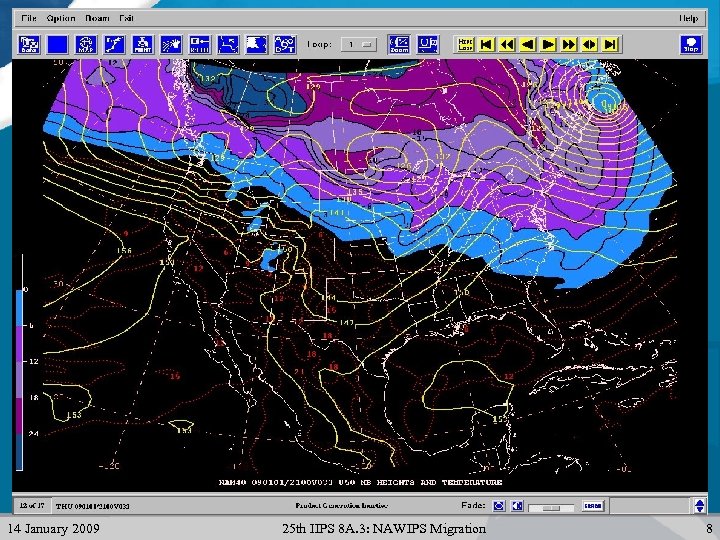This screenshot has height=540, width=720.
Task: Step forward one frame
Action: point(548,45)
